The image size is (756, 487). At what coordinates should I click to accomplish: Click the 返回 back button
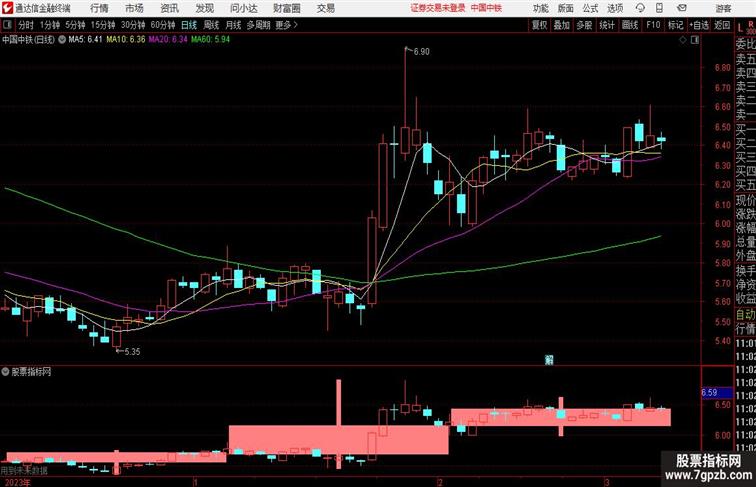[722, 25]
